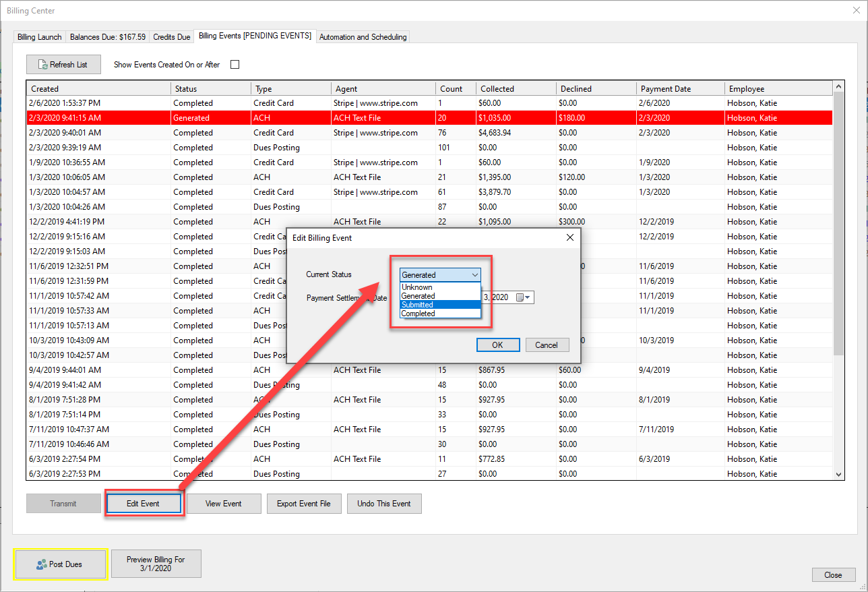Confirm with OK in Edit Billing Event
The height and width of the screenshot is (592, 868).
point(498,345)
